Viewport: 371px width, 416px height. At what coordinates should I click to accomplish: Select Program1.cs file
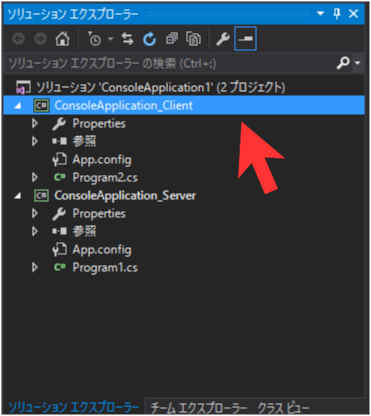point(105,267)
